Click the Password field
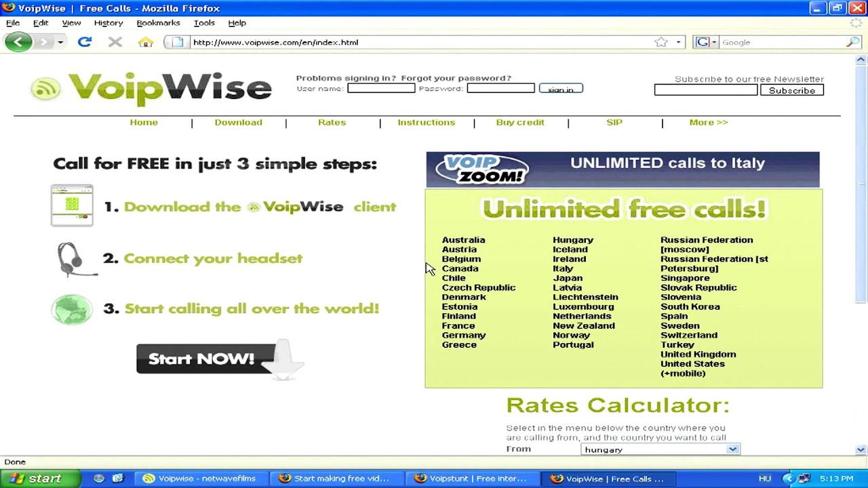The width and height of the screenshot is (868, 488). [x=500, y=89]
